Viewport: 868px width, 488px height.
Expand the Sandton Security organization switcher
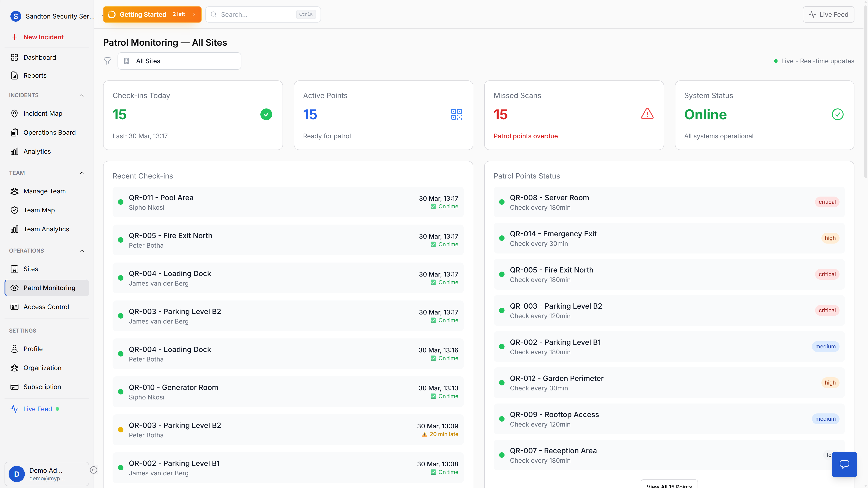(x=54, y=16)
